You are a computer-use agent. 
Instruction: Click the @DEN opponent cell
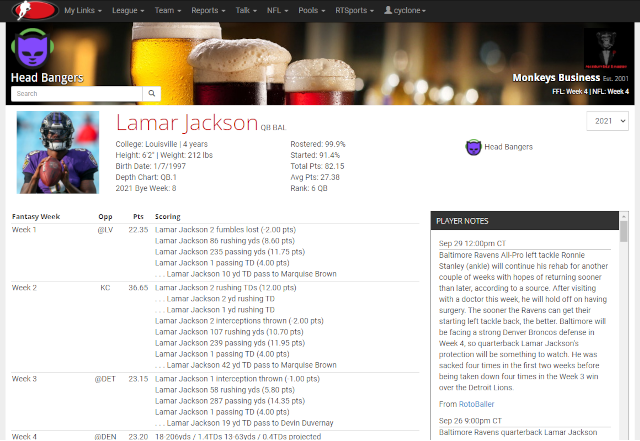(x=105, y=437)
